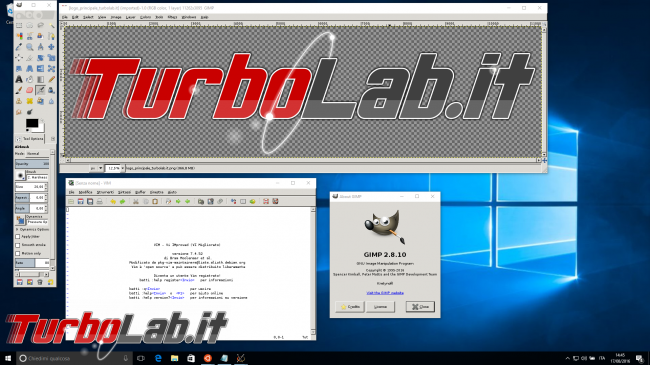650x365 pixels.
Task: Choose the Color Picker eyedropper tool
Action: [x=19, y=47]
